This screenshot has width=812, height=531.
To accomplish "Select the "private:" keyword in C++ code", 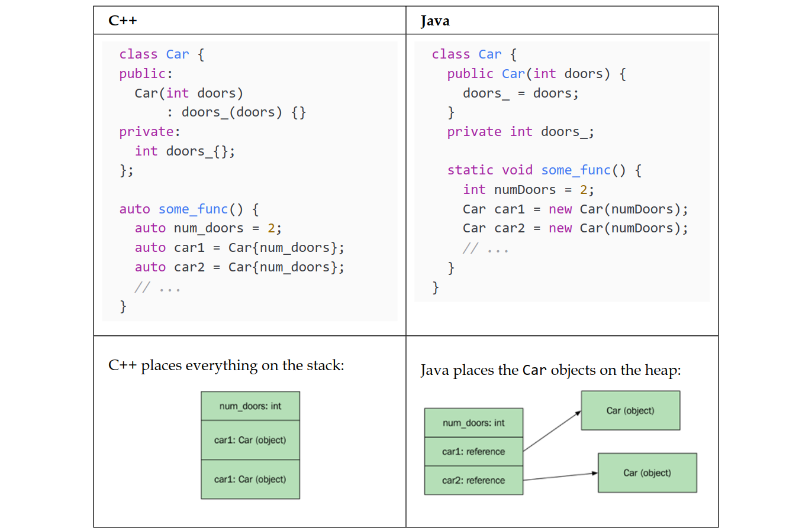I will (x=149, y=132).
